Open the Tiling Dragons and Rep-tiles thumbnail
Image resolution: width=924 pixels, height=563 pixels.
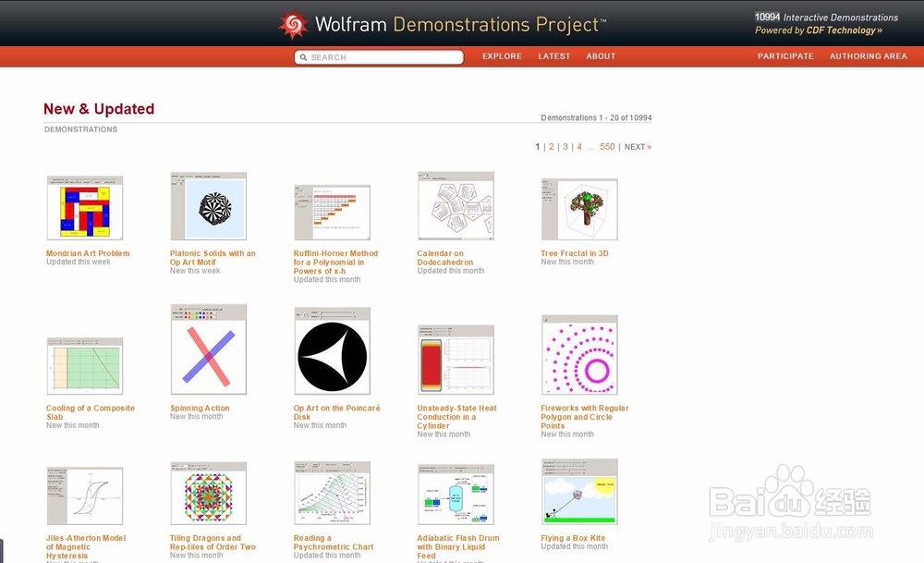pyautogui.click(x=209, y=494)
